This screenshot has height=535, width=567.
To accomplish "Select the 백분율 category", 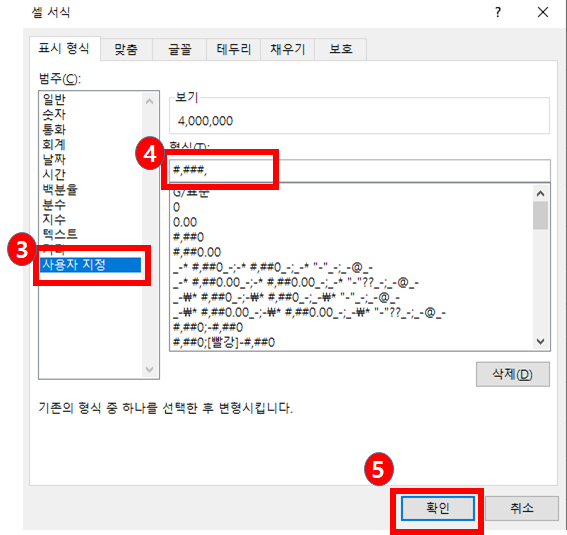I will point(60,189).
